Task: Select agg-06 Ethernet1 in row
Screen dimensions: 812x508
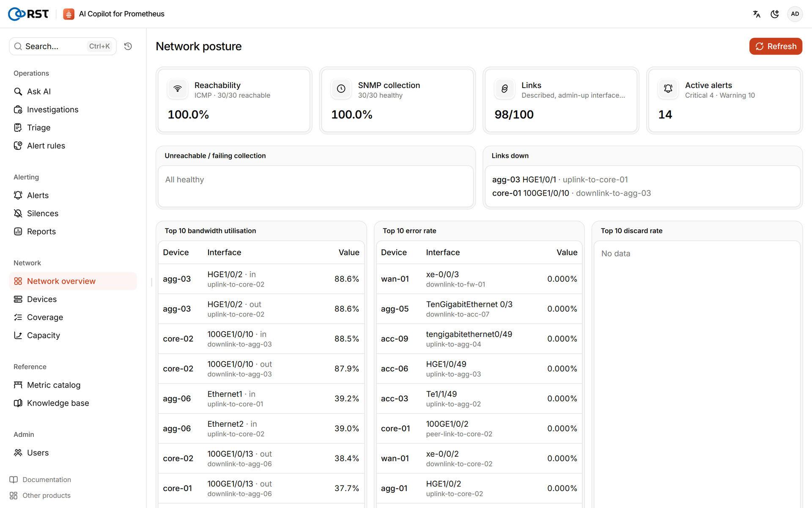Action: (x=261, y=398)
